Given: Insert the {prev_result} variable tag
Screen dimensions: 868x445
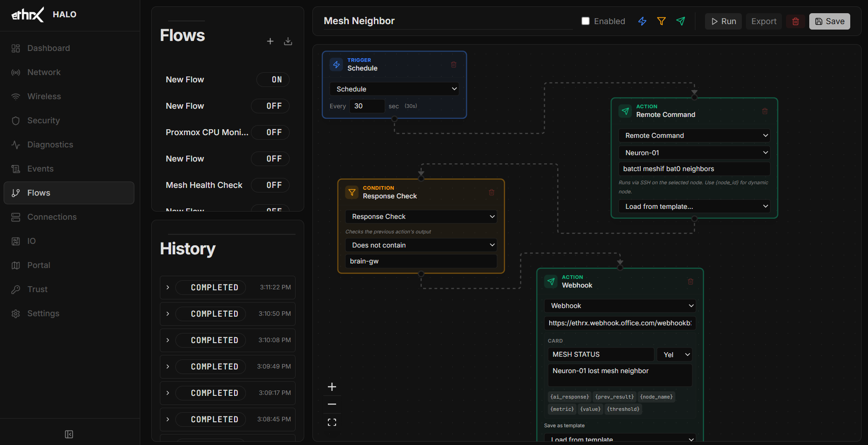Looking at the screenshot, I should (614, 397).
